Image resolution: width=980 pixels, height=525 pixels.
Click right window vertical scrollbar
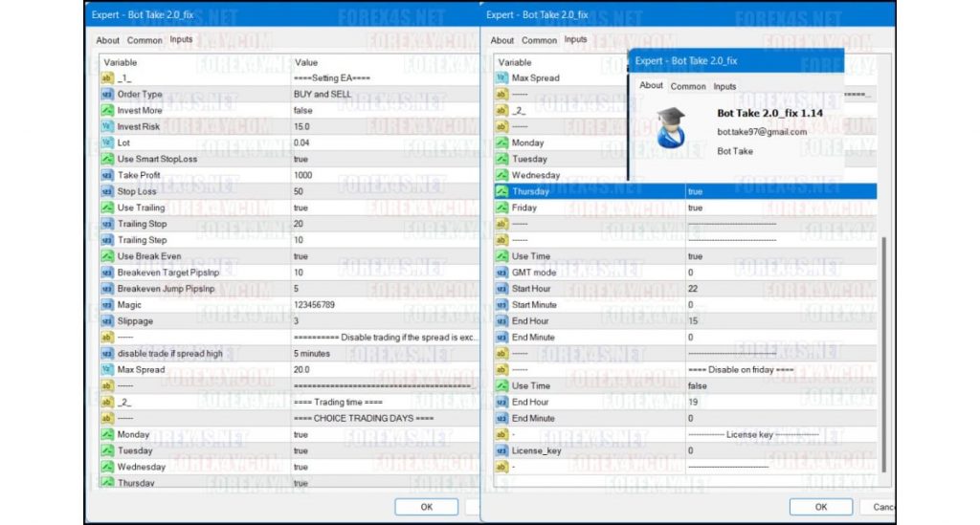pos(883,354)
